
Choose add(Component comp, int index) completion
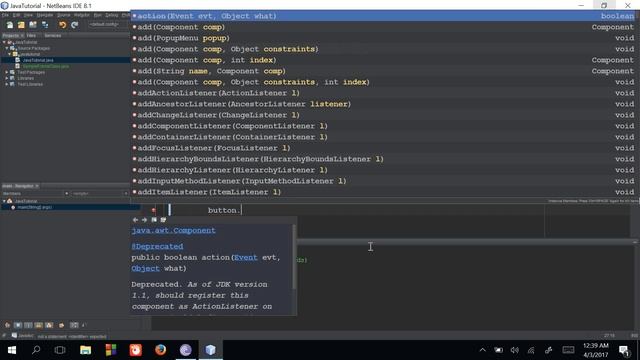pyautogui.click(x=383, y=60)
